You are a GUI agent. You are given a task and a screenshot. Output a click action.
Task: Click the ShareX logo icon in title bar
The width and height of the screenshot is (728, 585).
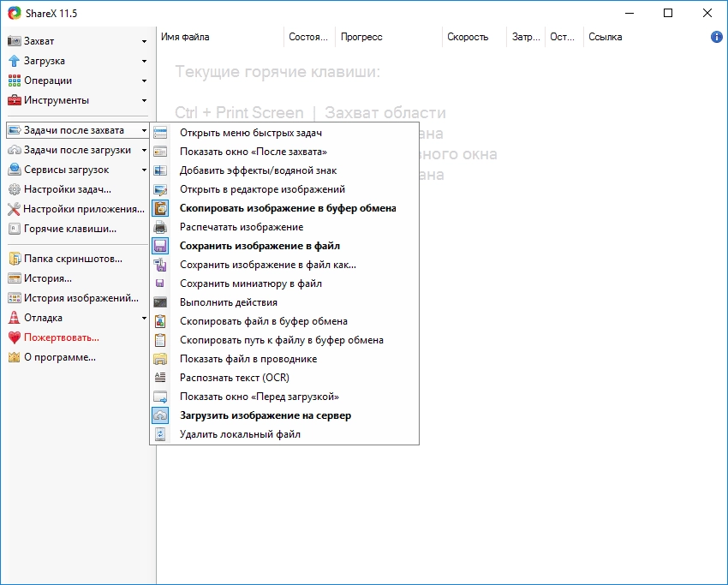15,13
